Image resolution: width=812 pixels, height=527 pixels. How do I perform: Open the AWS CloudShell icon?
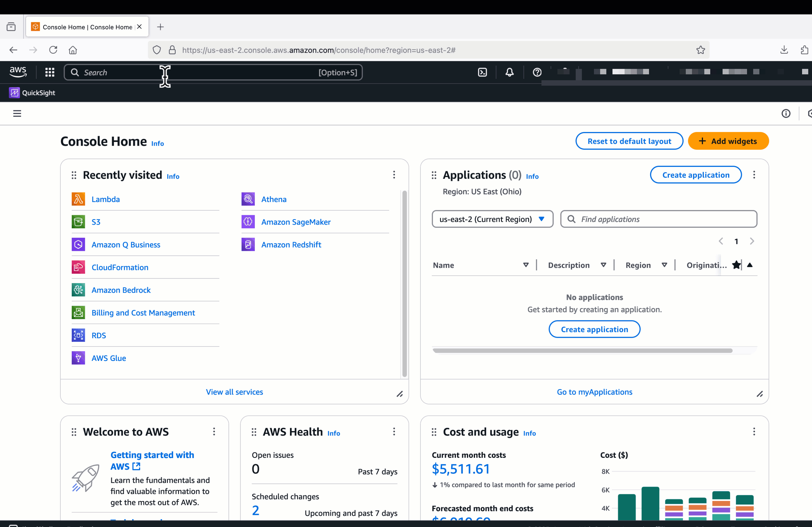pos(483,72)
